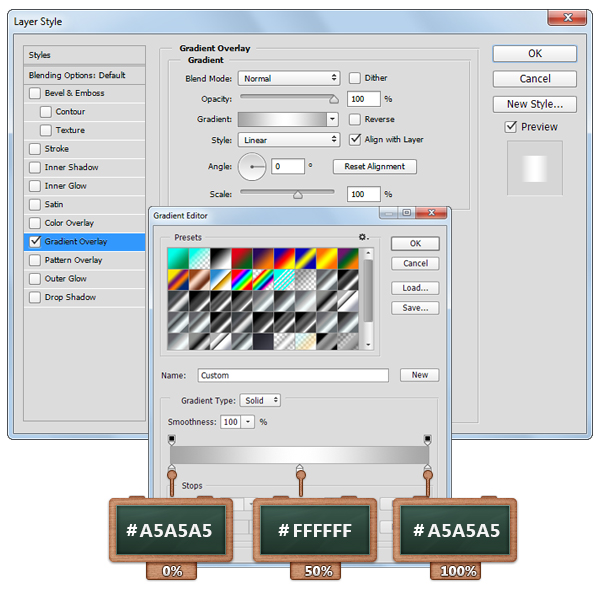Click the Smoothness value field

click(x=231, y=422)
